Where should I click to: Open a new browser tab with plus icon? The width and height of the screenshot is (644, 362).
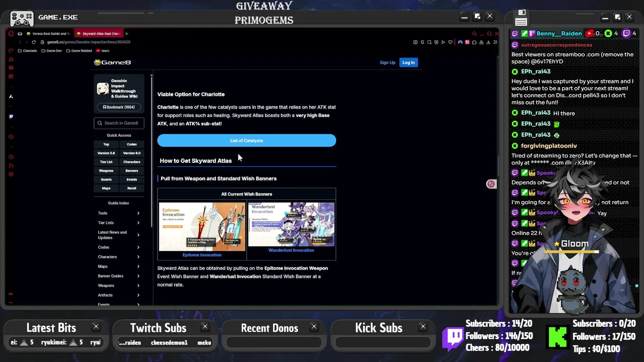(127, 34)
